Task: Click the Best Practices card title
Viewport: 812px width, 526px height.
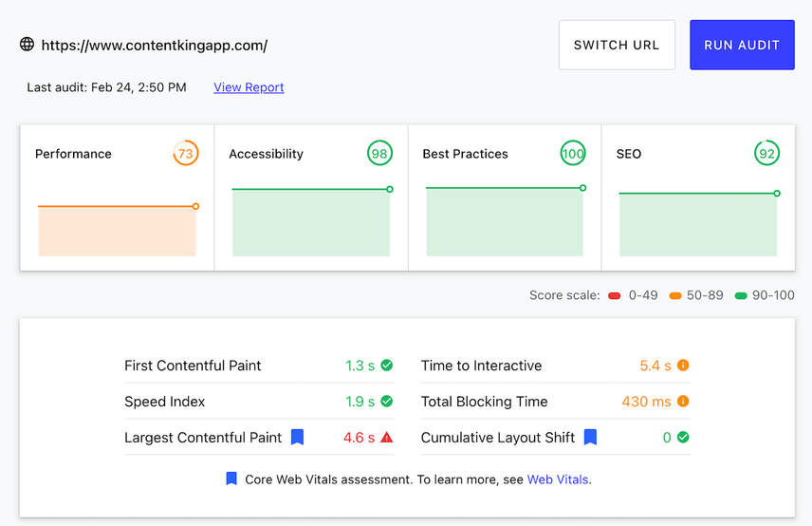Action: tap(465, 154)
